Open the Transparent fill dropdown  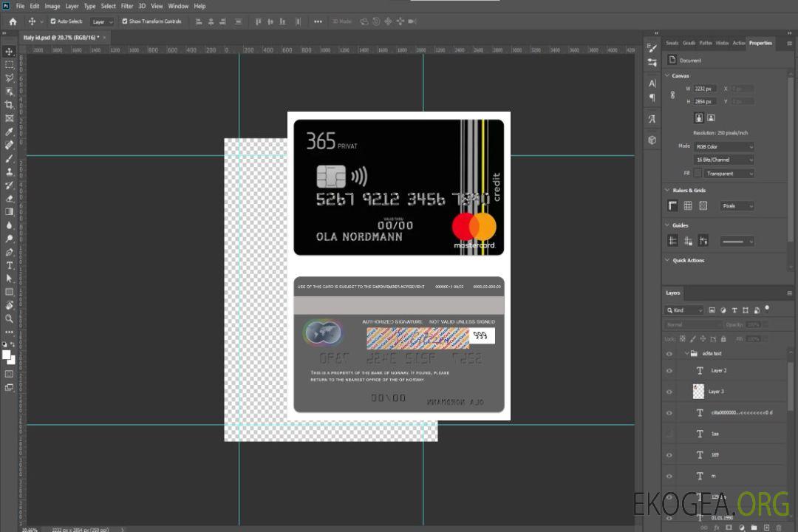(729, 174)
